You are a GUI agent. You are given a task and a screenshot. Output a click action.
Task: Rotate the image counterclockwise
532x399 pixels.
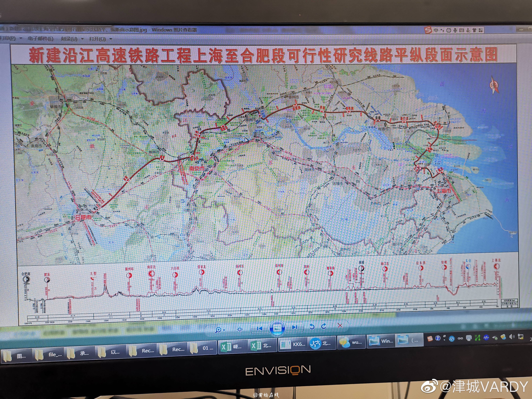tap(312, 327)
